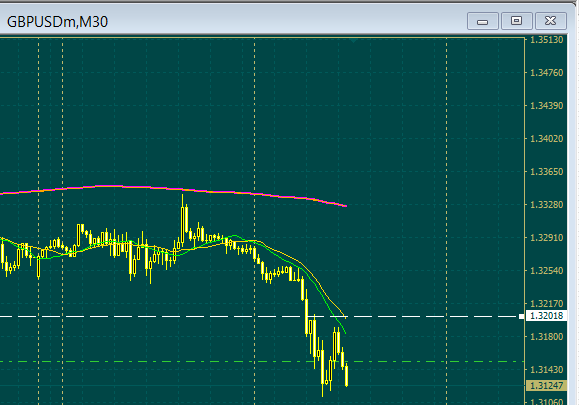Click the current price tag 1.31247
The width and height of the screenshot is (579, 405).
(547, 385)
